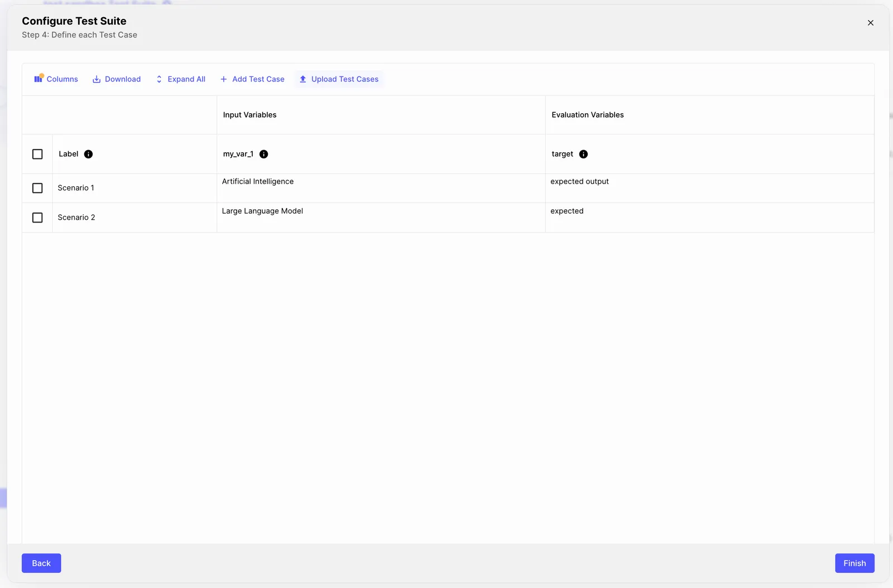Show info tooltip for my_var_1
The width and height of the screenshot is (893, 588).
pyautogui.click(x=264, y=154)
